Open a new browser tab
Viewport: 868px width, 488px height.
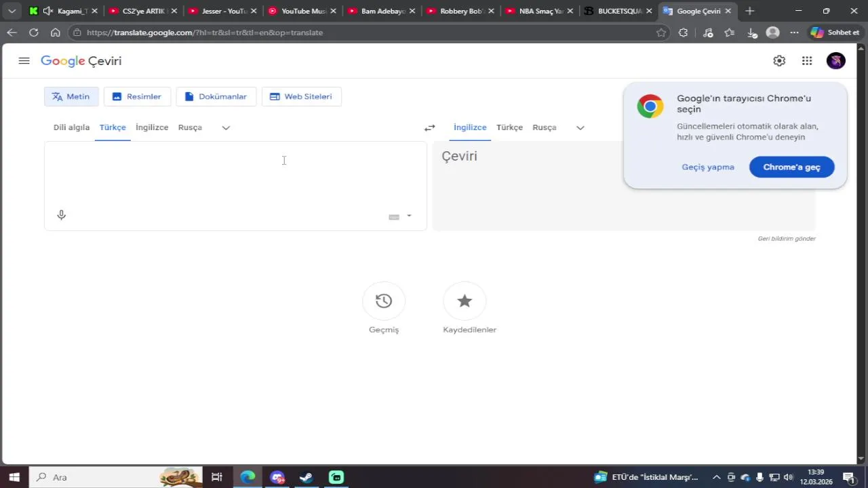[x=749, y=11]
